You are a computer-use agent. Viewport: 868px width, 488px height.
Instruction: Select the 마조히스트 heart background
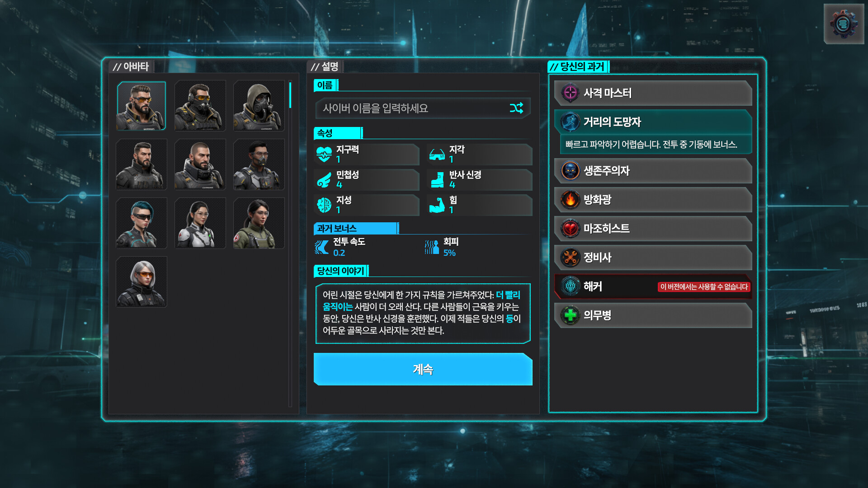pyautogui.click(x=653, y=229)
